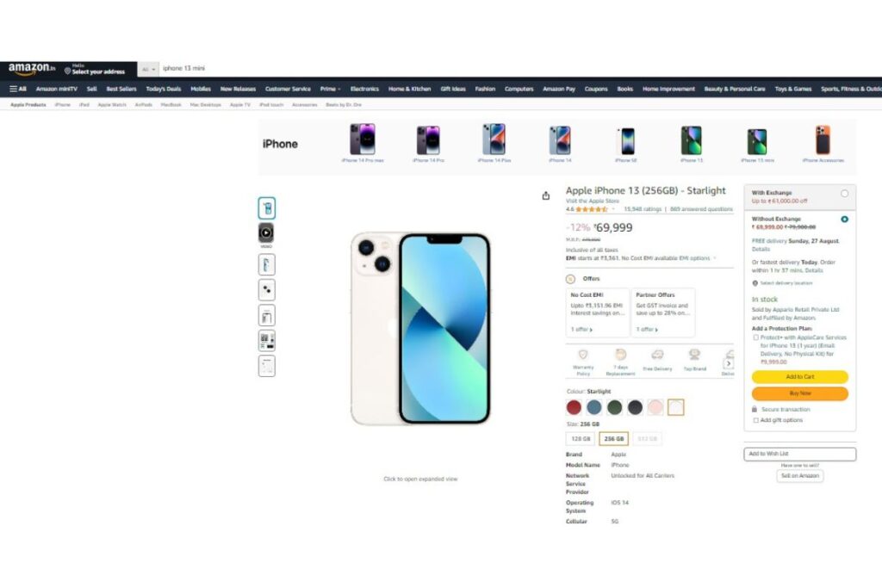
Task: Select the iPhone 14 Pro Max image
Action: pyautogui.click(x=363, y=139)
